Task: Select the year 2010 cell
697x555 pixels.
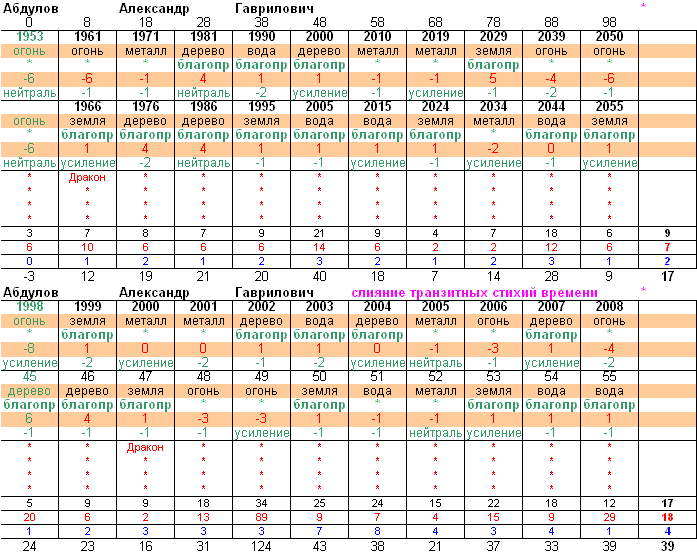Action: (377, 36)
